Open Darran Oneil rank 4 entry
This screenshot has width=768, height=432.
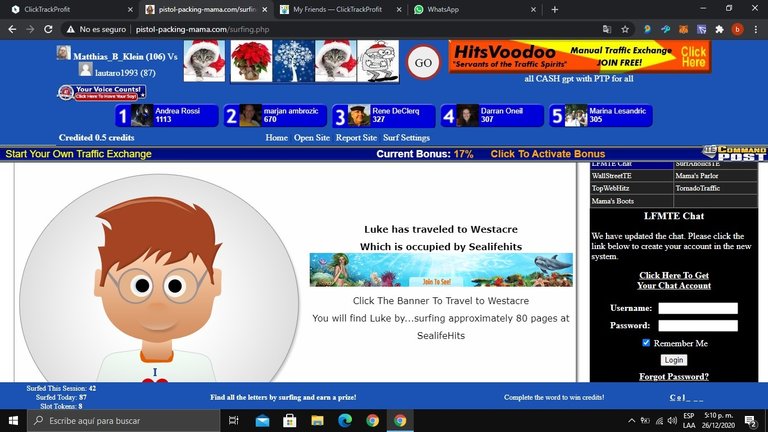click(492, 116)
